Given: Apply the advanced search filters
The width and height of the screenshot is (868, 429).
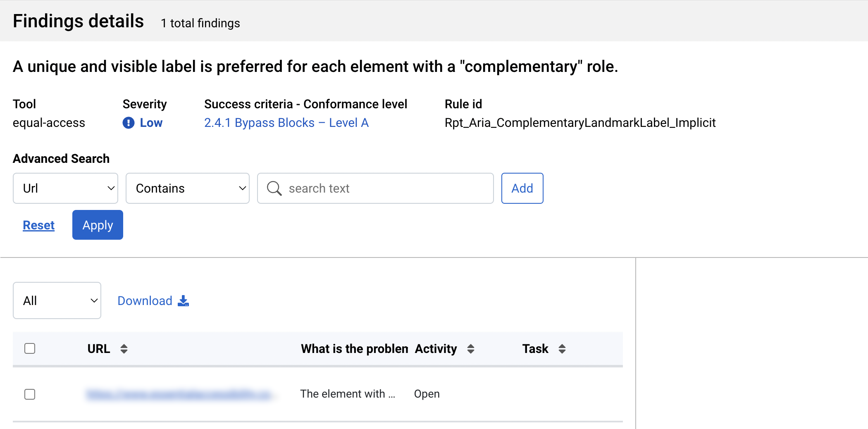Looking at the screenshot, I should [98, 225].
